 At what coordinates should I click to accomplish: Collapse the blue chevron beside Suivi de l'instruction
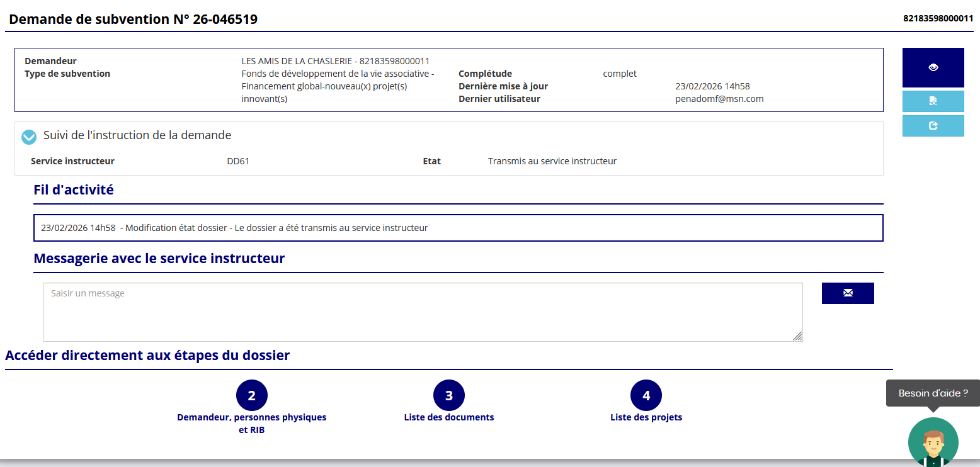click(29, 137)
